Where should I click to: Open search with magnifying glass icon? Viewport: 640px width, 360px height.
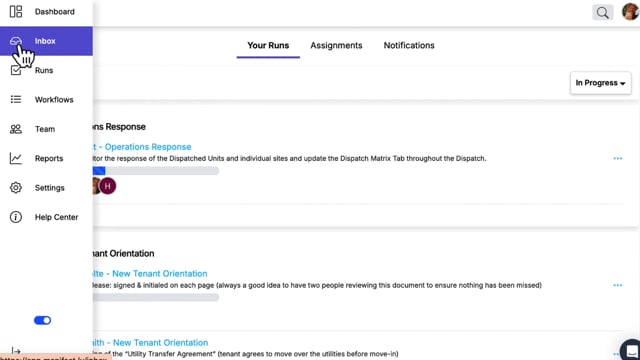(x=602, y=13)
